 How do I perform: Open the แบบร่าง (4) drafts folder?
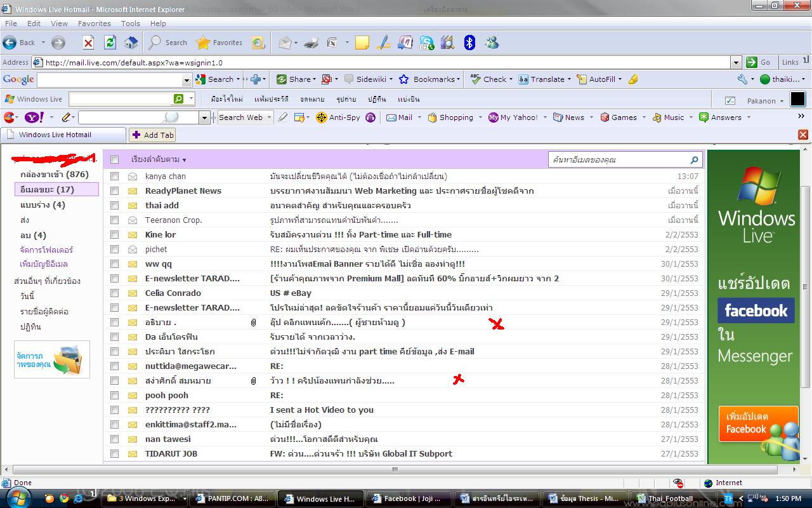[x=43, y=205]
